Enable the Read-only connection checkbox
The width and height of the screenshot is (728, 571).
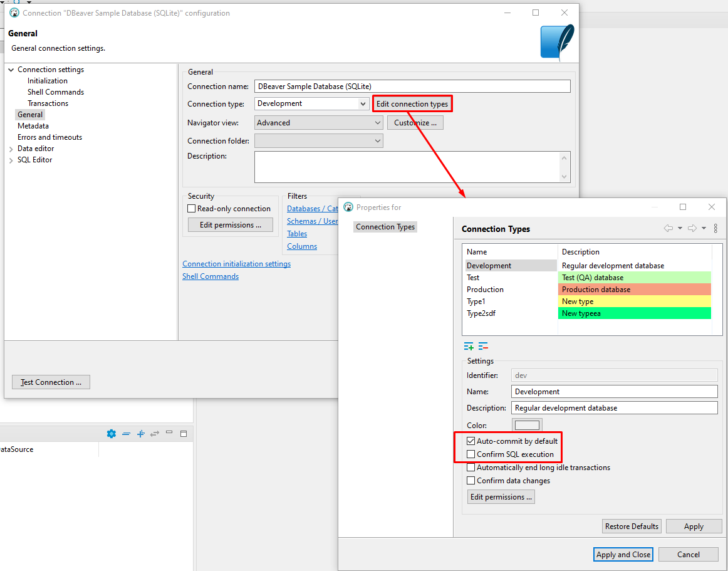click(x=191, y=209)
